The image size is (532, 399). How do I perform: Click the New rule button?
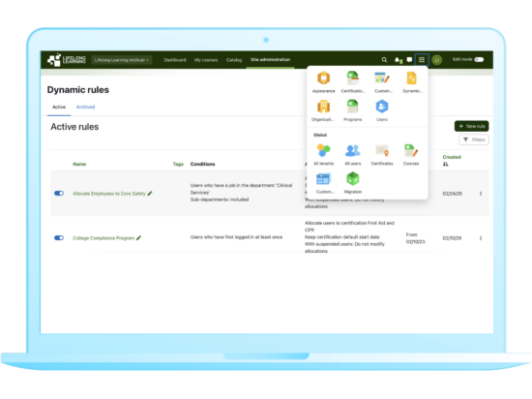click(x=471, y=126)
